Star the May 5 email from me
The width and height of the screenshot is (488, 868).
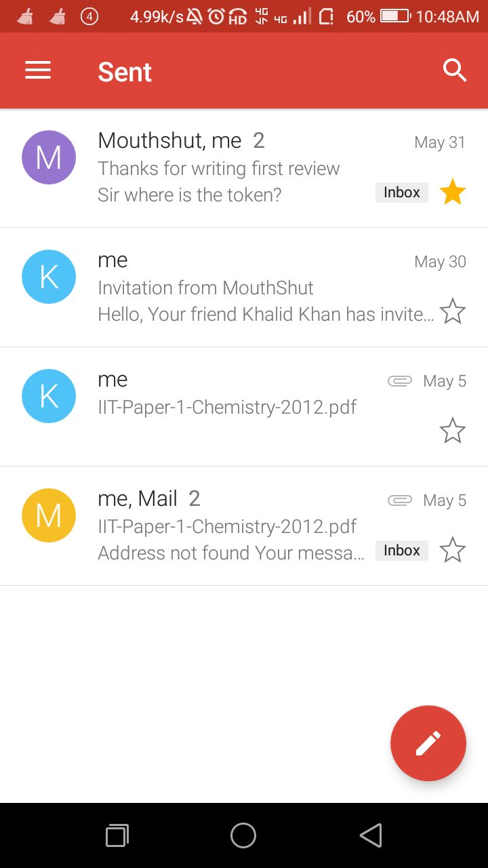[x=452, y=431]
